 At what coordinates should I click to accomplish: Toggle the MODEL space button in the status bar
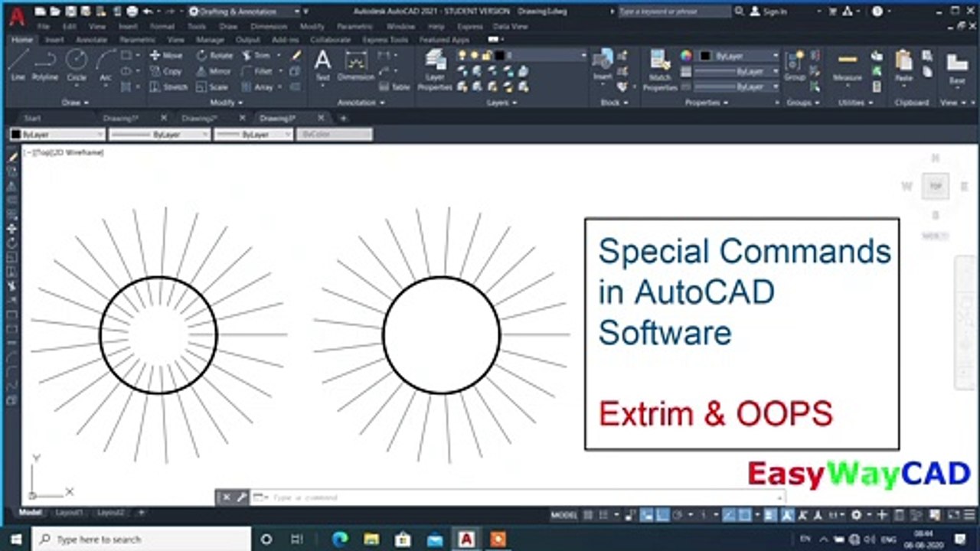[563, 516]
